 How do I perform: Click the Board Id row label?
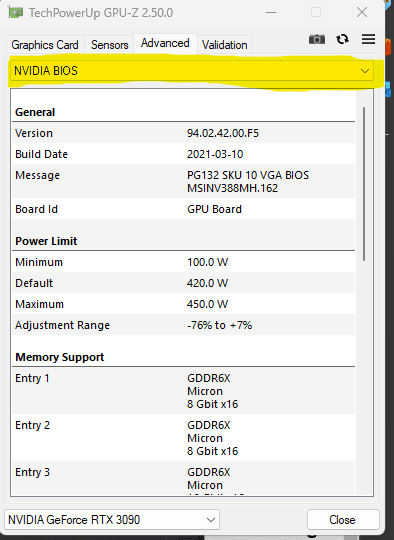[36, 209]
